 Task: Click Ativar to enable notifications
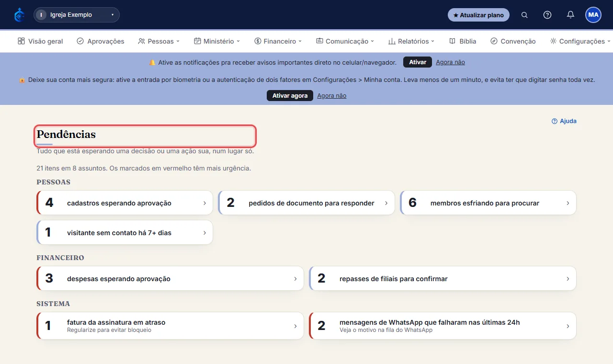point(418,62)
